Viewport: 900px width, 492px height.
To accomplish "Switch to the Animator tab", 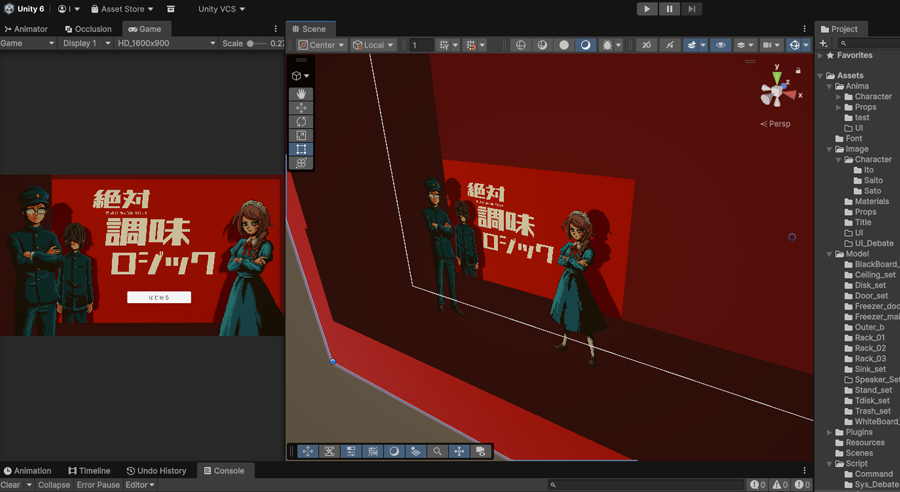I will 26,29.
